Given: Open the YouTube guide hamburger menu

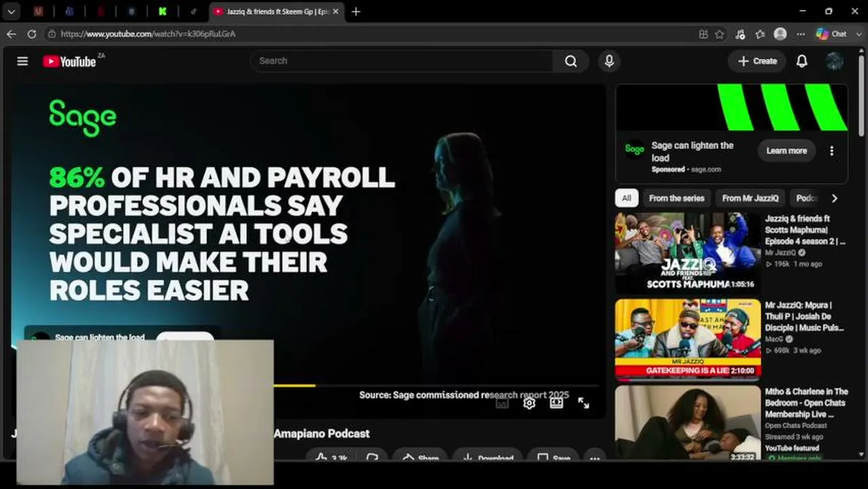Looking at the screenshot, I should [x=22, y=61].
